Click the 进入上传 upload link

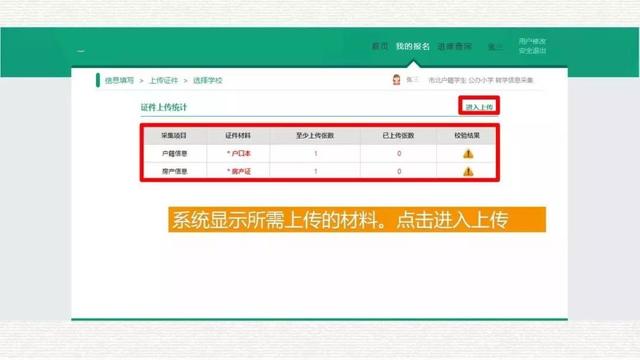click(x=479, y=107)
